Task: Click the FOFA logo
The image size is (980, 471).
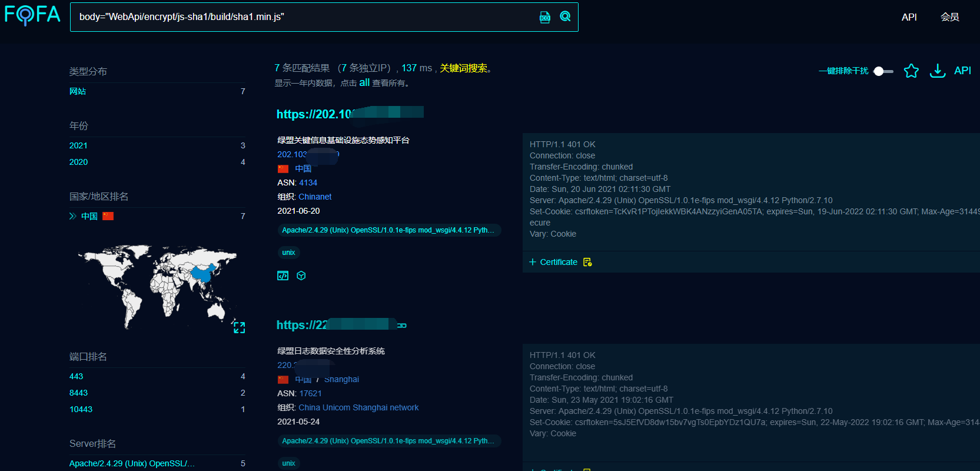Action: [x=32, y=15]
